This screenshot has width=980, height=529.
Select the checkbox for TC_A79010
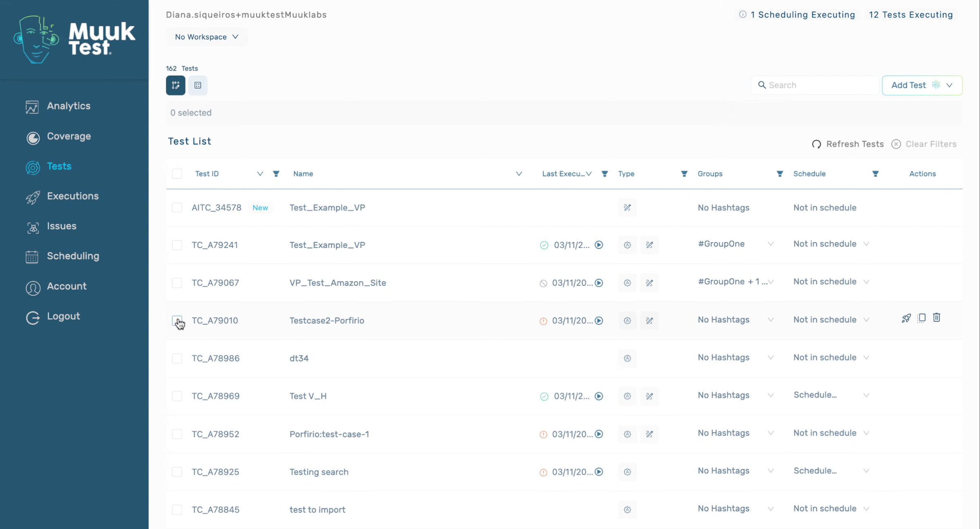177,321
